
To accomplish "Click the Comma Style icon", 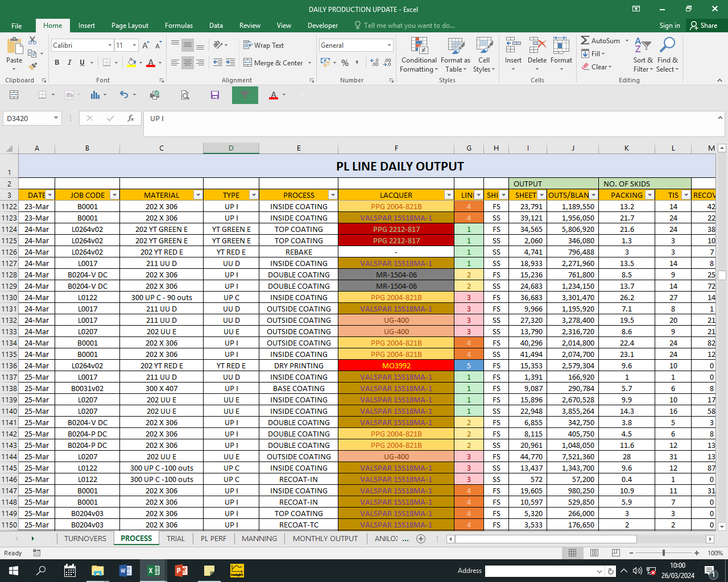I will tap(357, 63).
